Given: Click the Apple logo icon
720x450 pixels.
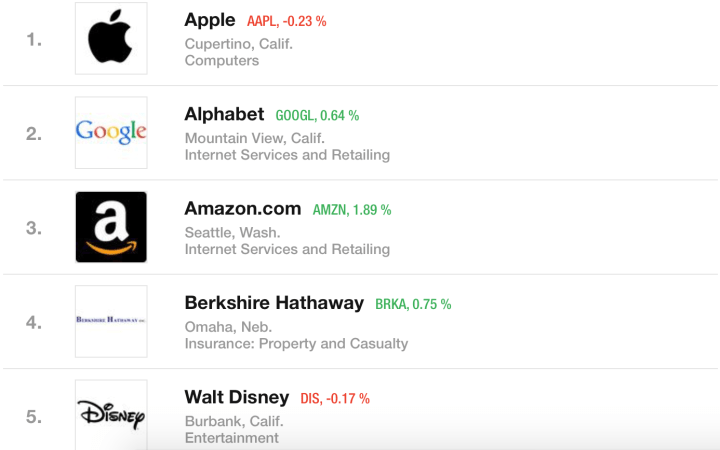Looking at the screenshot, I should coord(111,39).
